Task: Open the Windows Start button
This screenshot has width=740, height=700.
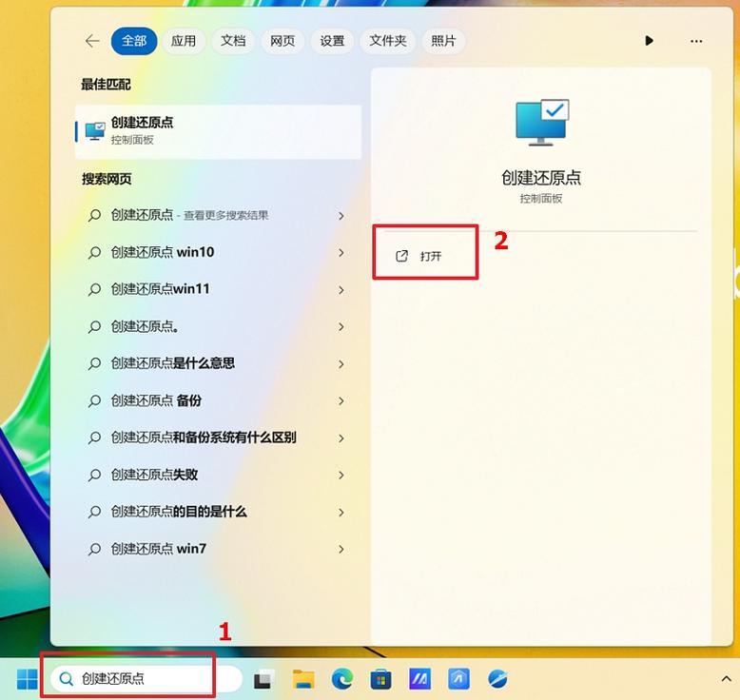Action: tap(27, 679)
